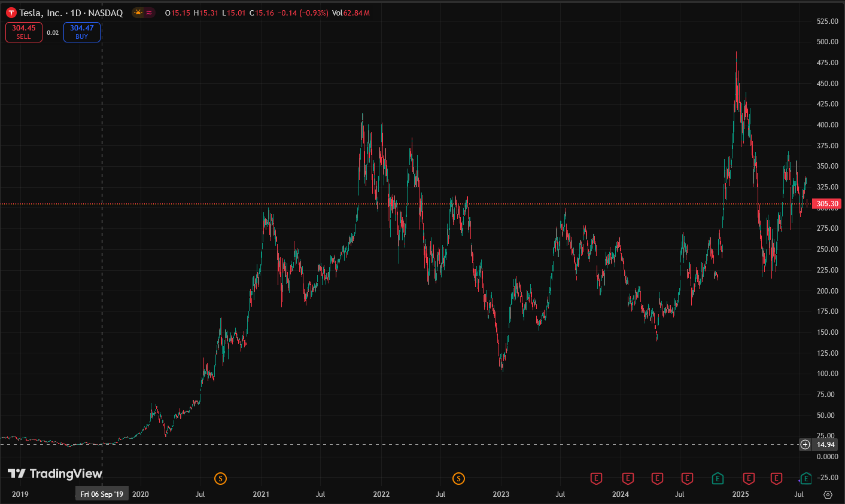
Task: Click the Tesla logo icon
Action: click(11, 13)
